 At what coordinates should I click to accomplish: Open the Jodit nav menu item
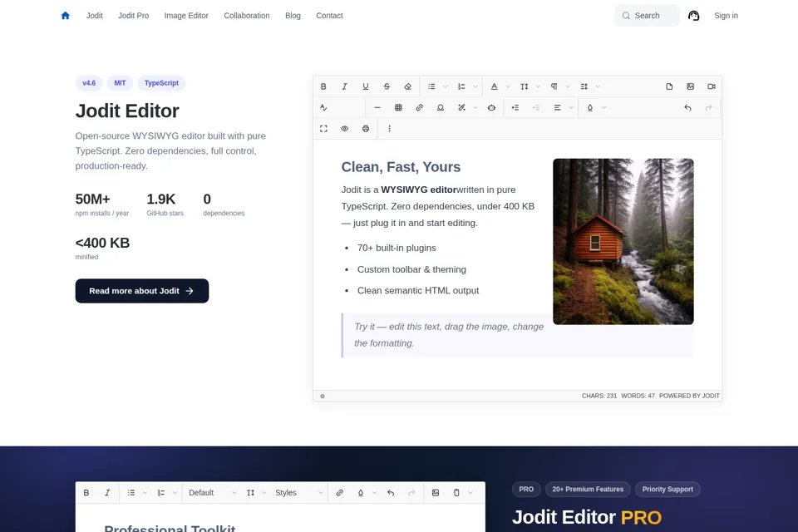click(95, 16)
